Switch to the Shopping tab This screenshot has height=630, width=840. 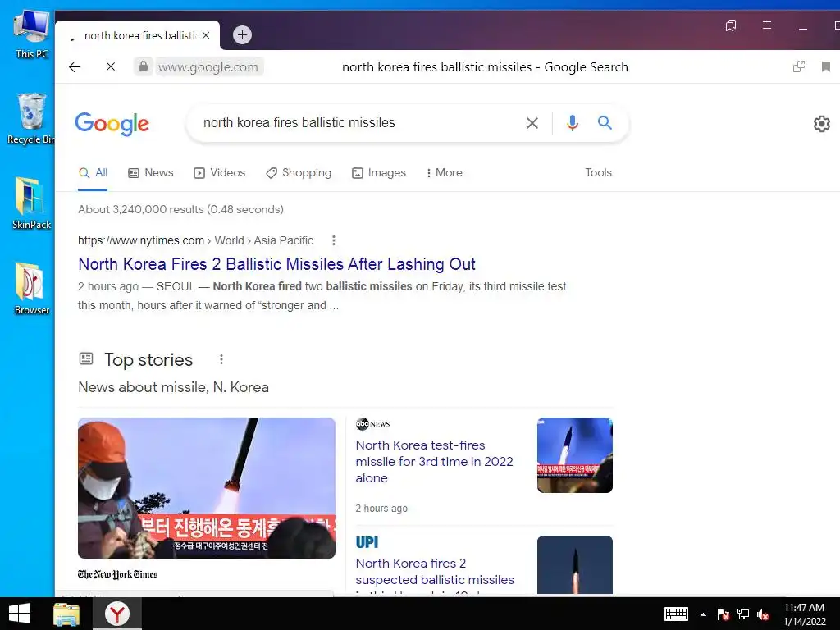click(x=299, y=173)
